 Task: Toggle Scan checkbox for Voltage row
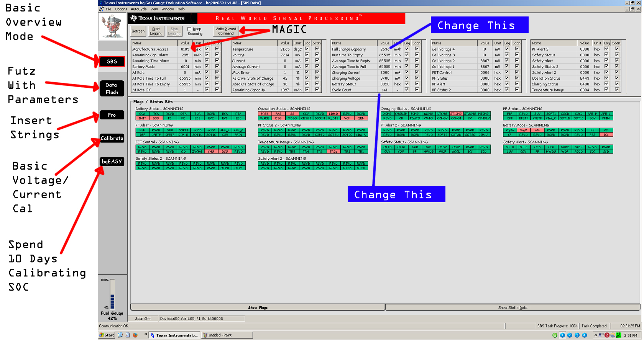pos(317,55)
